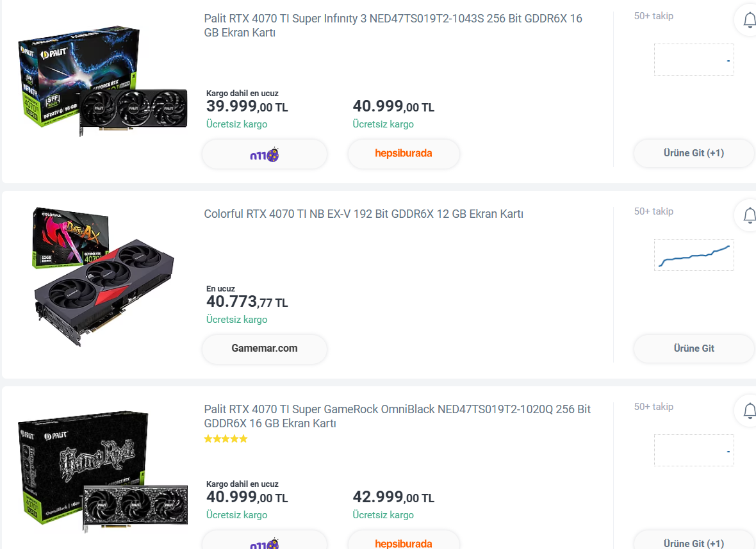Open Palit RTX 4070 TI Super Infinity 3 title link
The height and width of the screenshot is (549, 756).
pos(393,26)
